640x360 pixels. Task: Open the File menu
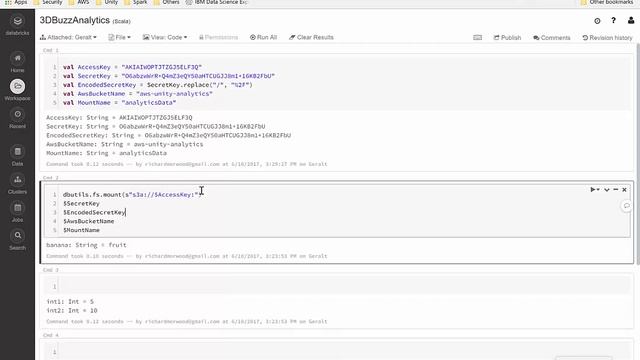pos(119,37)
